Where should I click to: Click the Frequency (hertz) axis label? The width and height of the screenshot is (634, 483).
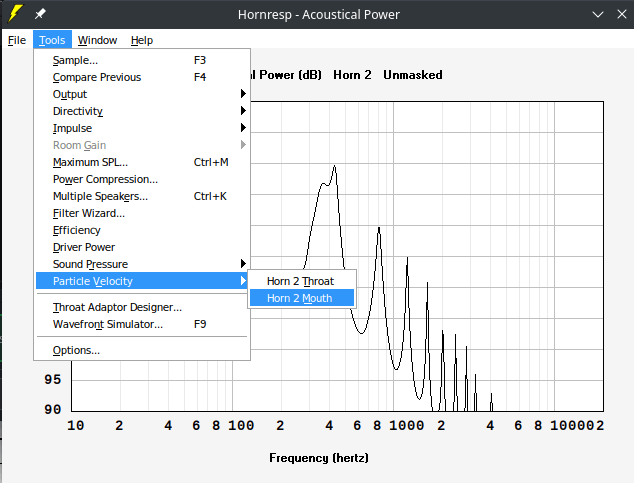pyautogui.click(x=319, y=458)
